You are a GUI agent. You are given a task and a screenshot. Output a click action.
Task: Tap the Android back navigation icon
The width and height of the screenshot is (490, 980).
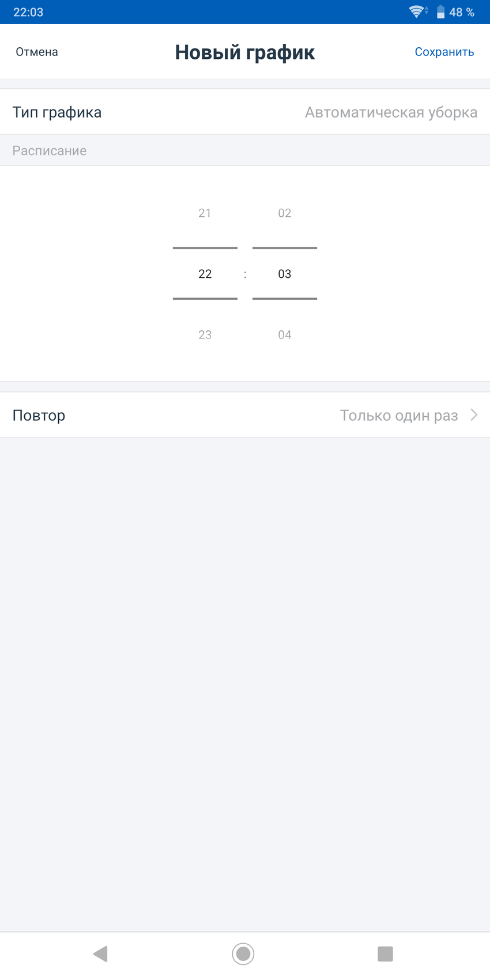[x=101, y=954]
